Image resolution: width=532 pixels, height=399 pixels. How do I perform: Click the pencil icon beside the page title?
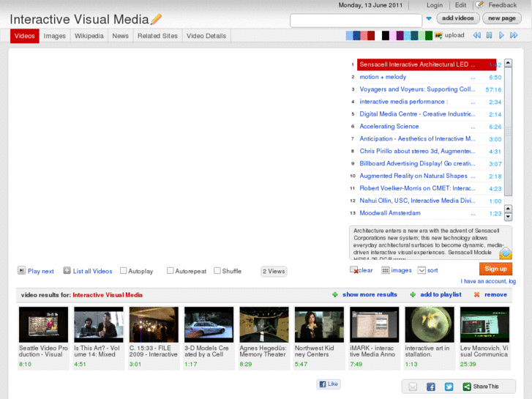pos(156,19)
